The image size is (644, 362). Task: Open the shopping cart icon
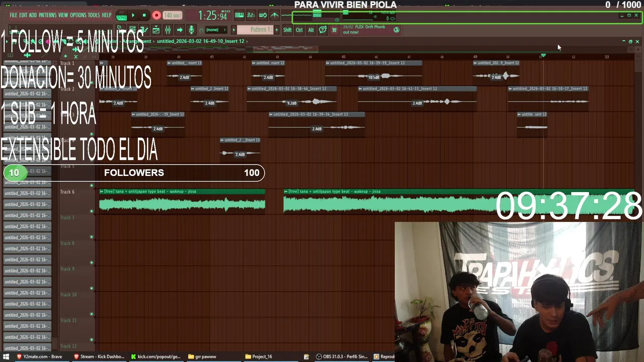coord(335,30)
